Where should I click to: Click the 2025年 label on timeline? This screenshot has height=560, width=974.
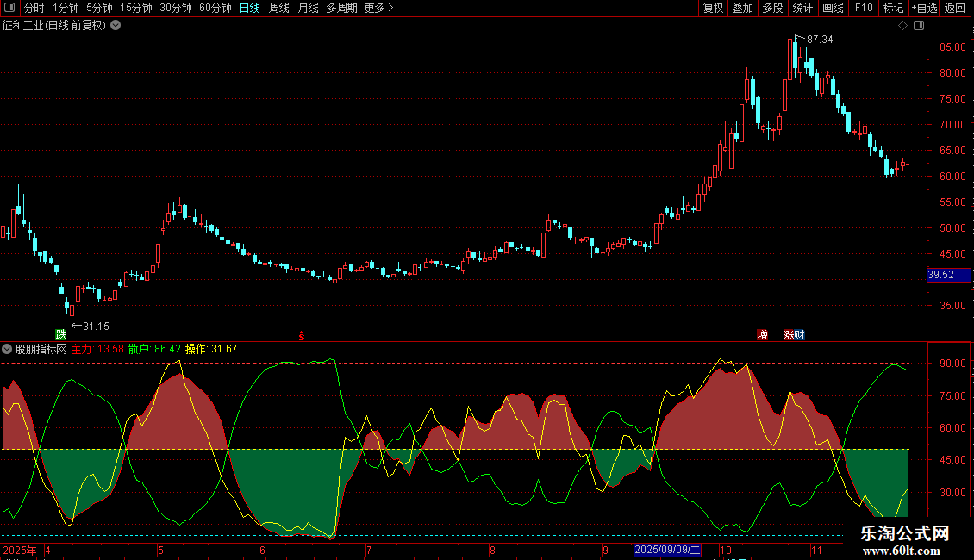point(20,550)
